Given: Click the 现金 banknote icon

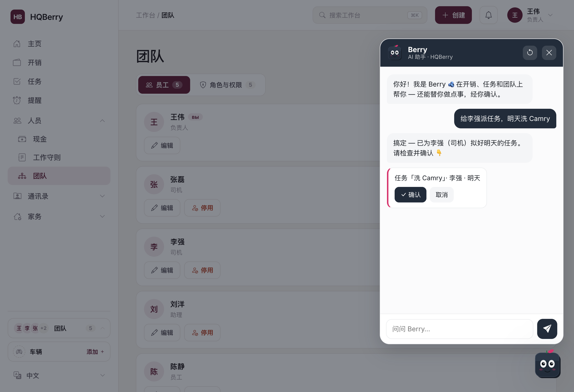Looking at the screenshot, I should 22,139.
